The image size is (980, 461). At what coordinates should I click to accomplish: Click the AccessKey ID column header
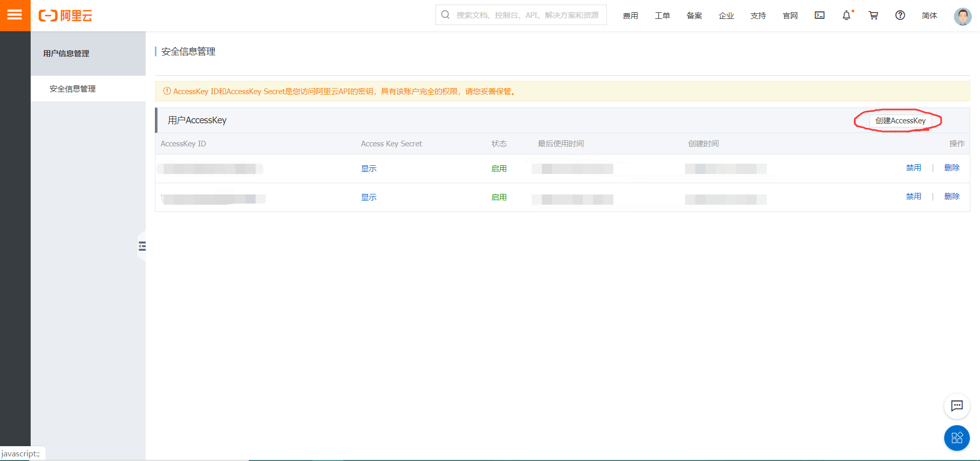coord(183,144)
